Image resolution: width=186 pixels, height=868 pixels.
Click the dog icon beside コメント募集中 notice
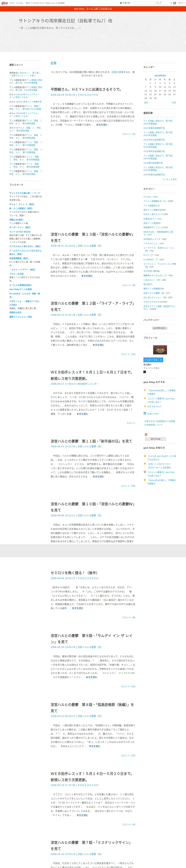[145, 472]
